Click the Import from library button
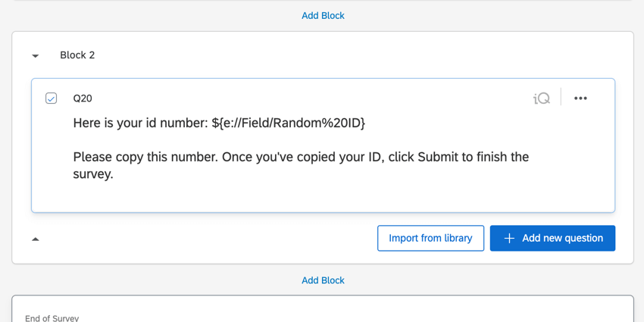 (430, 238)
